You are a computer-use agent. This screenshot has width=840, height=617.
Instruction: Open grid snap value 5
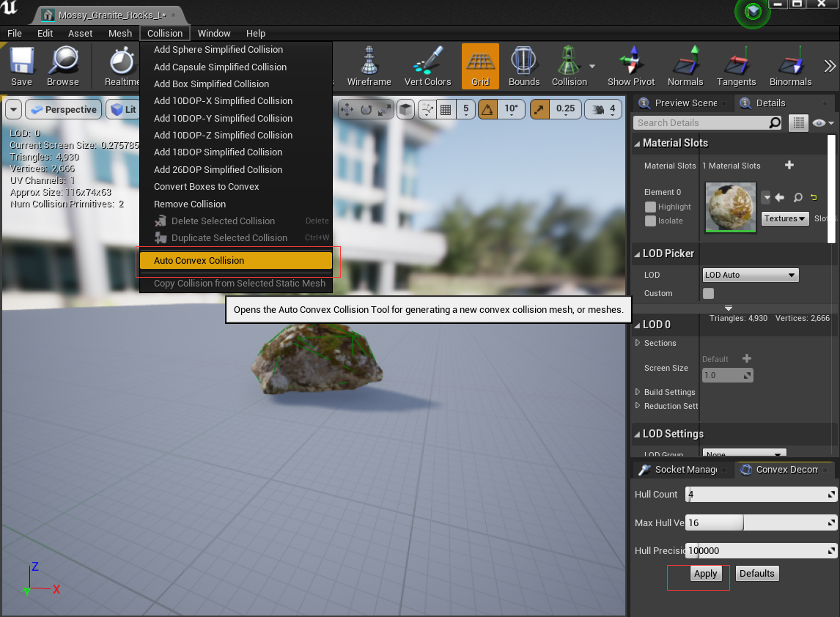click(x=465, y=109)
